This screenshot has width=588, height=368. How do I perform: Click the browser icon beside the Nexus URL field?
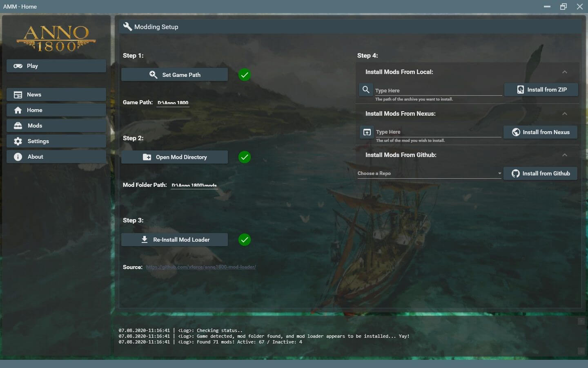(x=367, y=132)
